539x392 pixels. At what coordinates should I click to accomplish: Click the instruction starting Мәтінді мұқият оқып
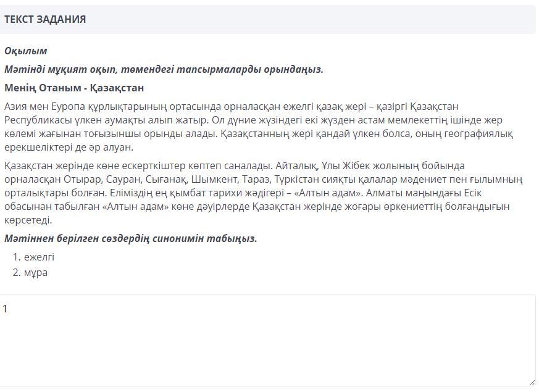[164, 69]
